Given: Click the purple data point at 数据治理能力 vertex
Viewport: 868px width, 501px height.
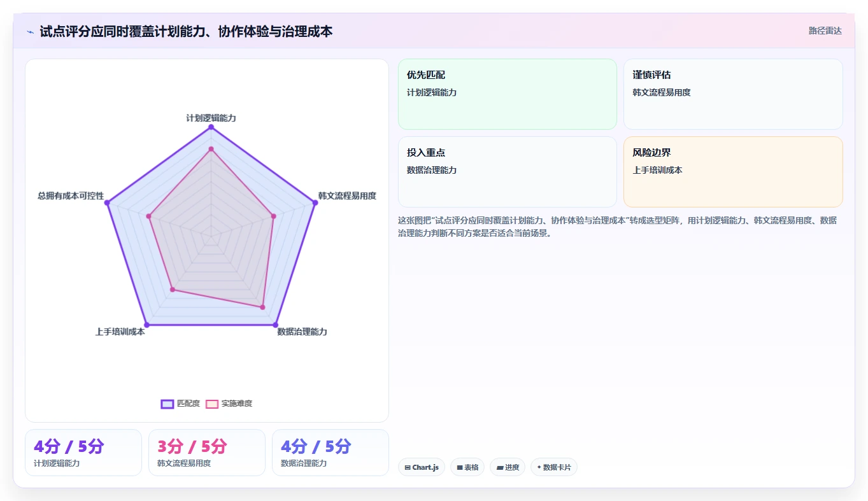Looking at the screenshot, I should point(276,325).
